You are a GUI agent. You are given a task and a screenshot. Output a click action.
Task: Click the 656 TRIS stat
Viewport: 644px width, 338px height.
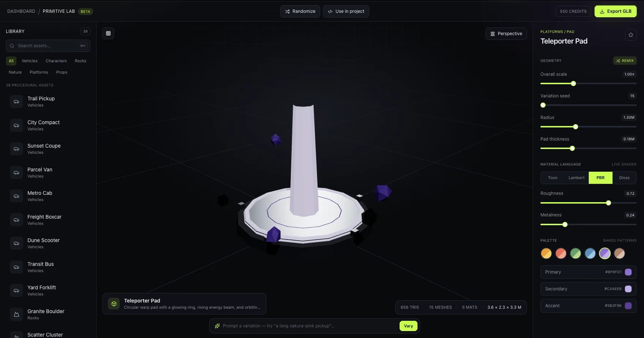410,307
